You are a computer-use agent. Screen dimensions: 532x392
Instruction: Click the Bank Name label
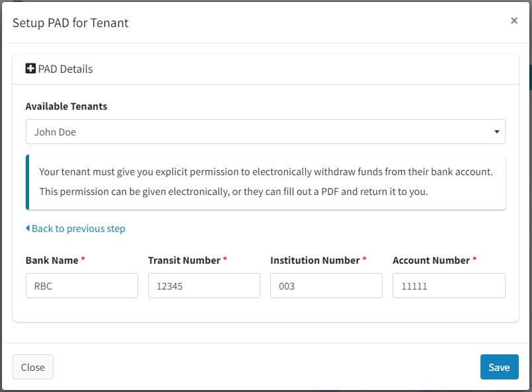coord(52,260)
